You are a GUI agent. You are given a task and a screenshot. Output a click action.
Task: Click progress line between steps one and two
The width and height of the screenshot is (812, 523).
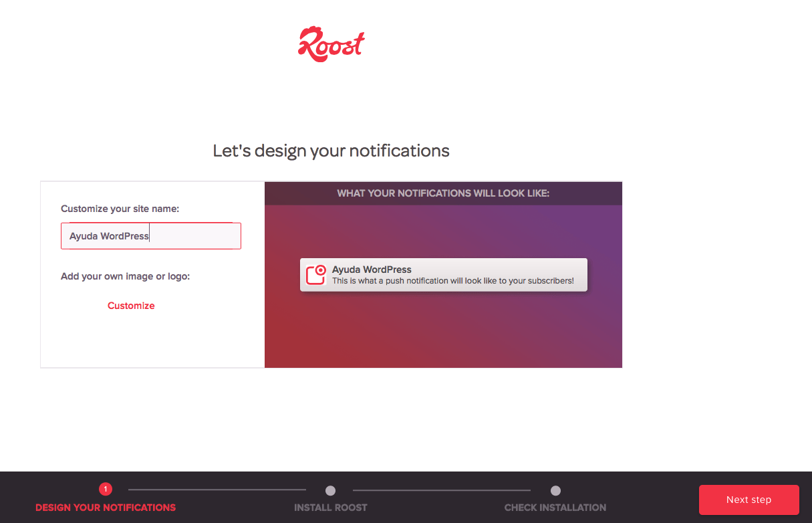coord(217,490)
